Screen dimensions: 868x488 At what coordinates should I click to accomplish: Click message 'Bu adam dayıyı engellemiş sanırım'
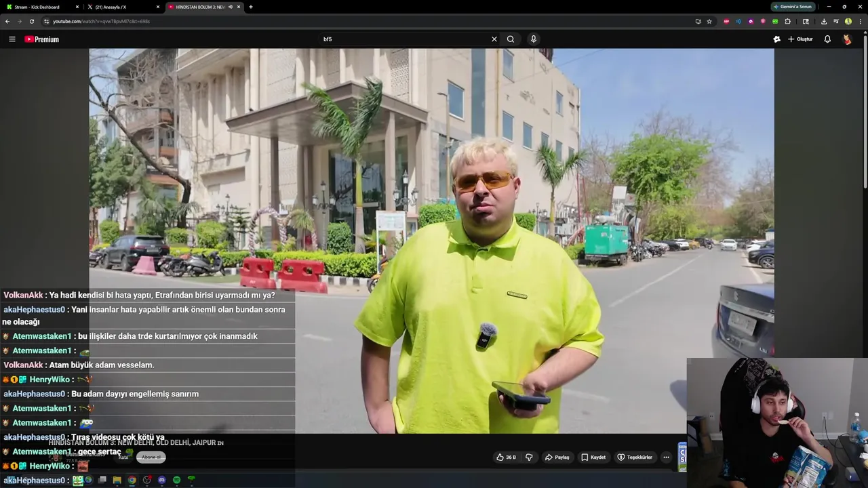point(135,394)
